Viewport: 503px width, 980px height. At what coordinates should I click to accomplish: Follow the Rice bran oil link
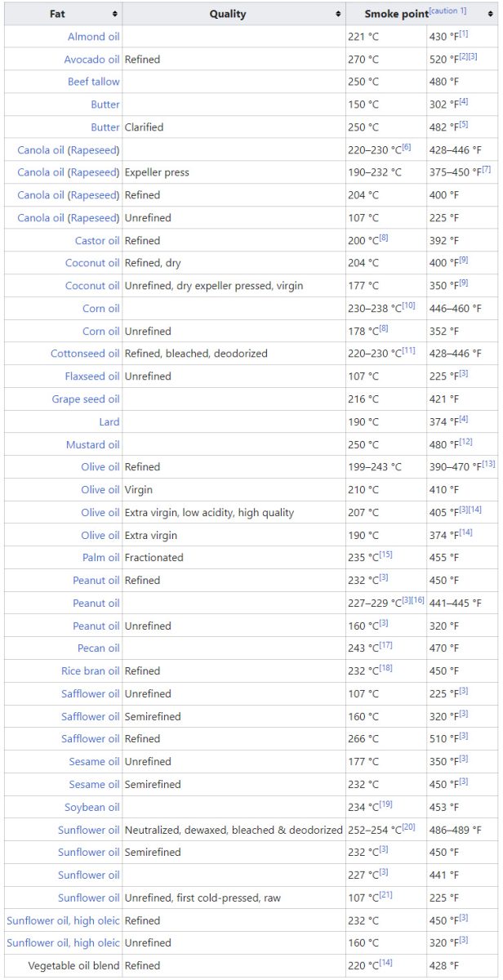coord(90,671)
